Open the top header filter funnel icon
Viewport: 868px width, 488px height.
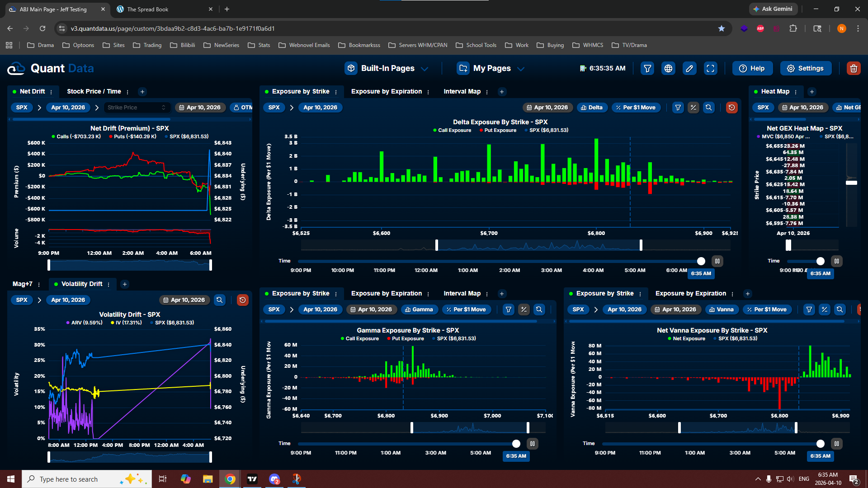pos(647,69)
